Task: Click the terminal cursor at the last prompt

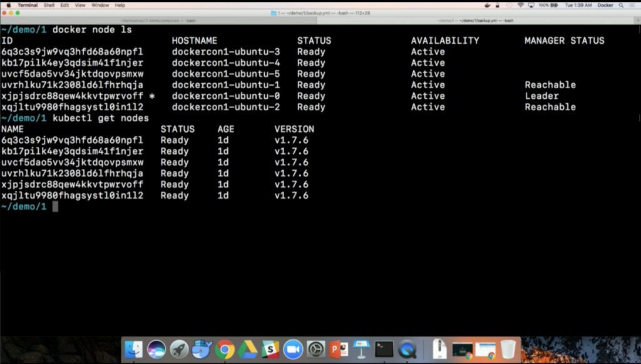Action: [x=55, y=207]
